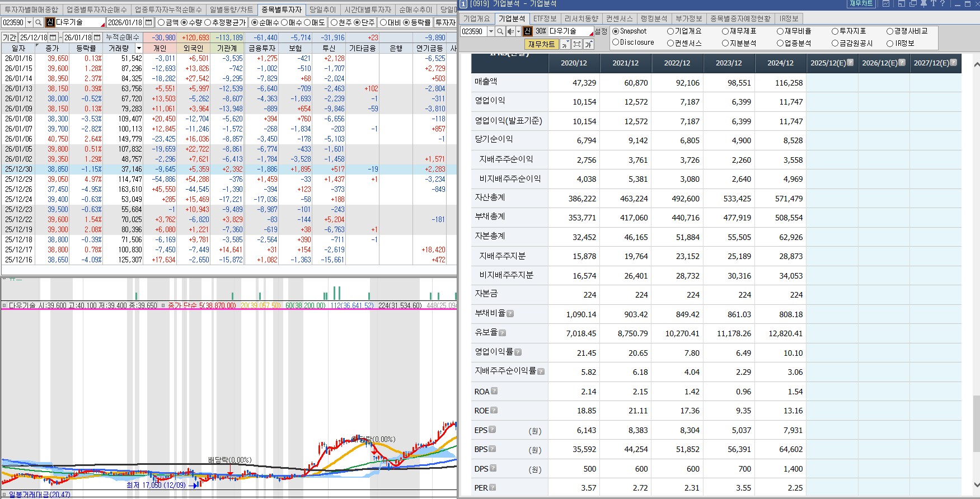980x499 pixels.
Task: Open the calendar for end date 26/01/18
Action: point(97,37)
